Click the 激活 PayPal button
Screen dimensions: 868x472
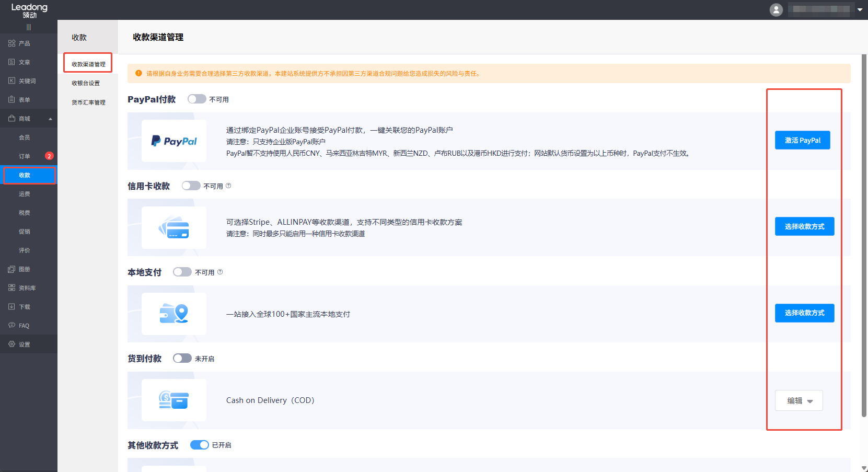pyautogui.click(x=802, y=140)
